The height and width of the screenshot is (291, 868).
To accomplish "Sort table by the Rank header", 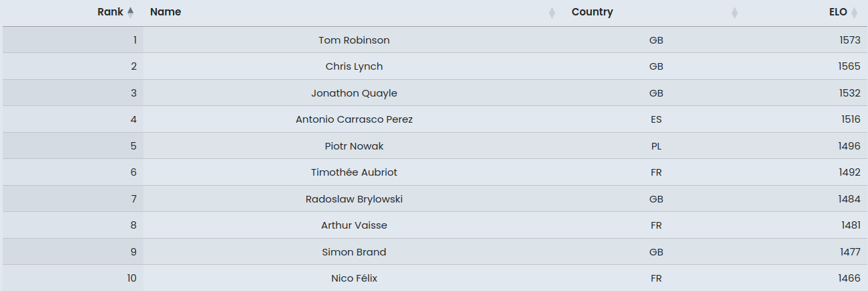I will 110,12.
